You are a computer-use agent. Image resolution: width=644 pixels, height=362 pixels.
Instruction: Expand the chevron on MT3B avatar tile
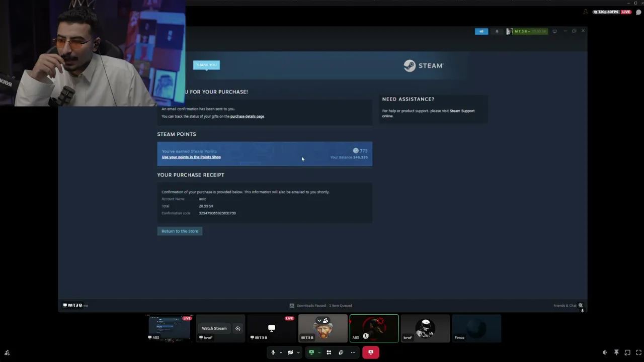[x=319, y=320]
